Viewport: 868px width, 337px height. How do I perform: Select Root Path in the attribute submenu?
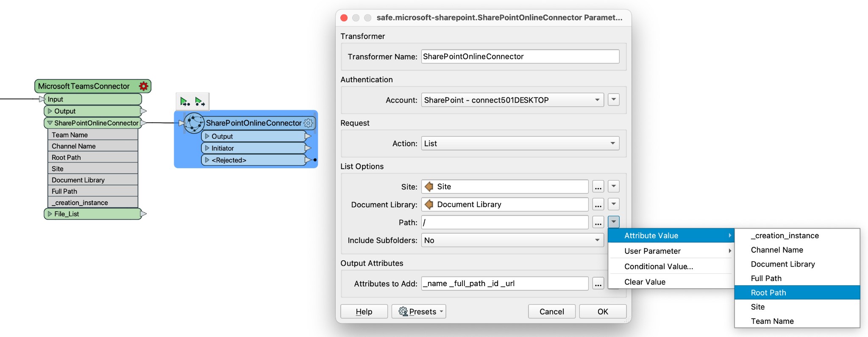pos(797,293)
